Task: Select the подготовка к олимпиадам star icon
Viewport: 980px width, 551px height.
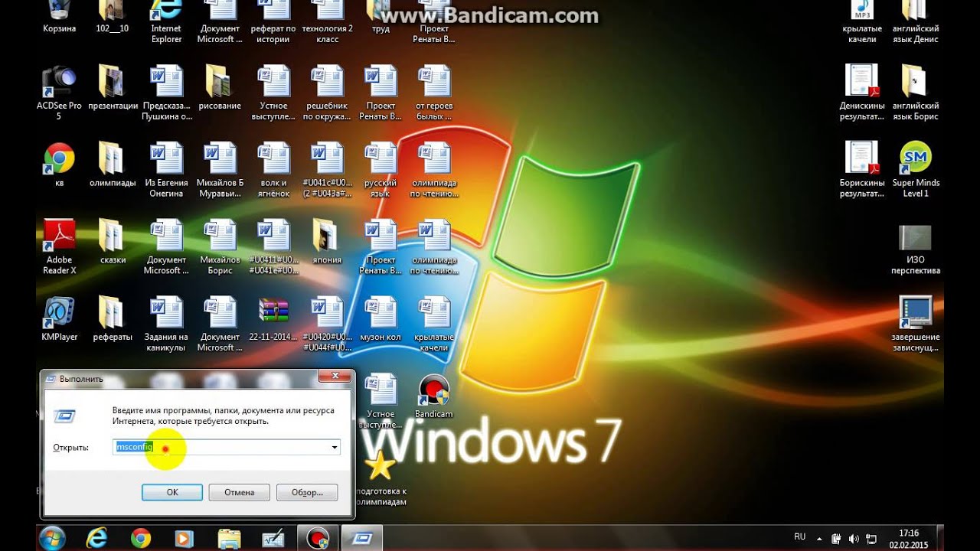Action: 381,478
